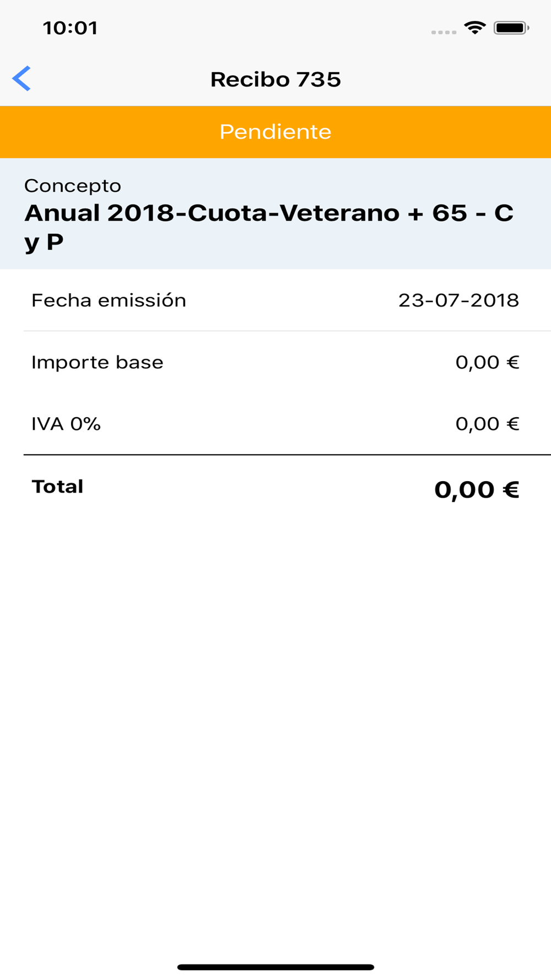This screenshot has width=551, height=980.
Task: Click the Concepto label
Action: (72, 186)
